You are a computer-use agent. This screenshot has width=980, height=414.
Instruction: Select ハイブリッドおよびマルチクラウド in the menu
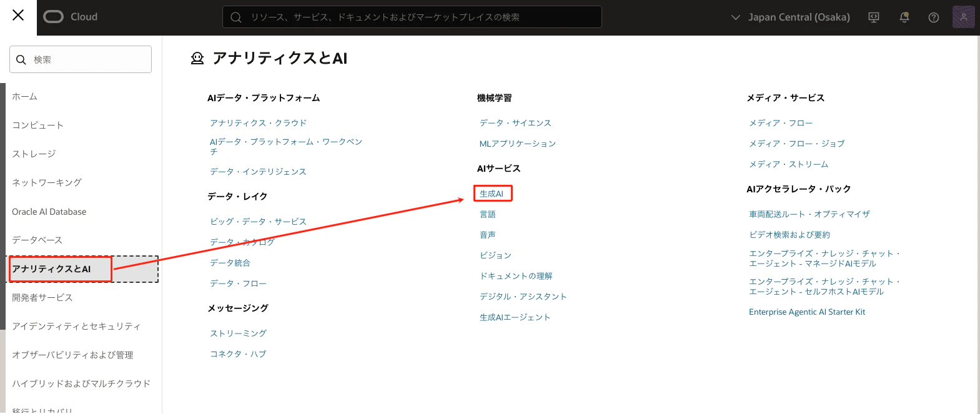tap(81, 383)
